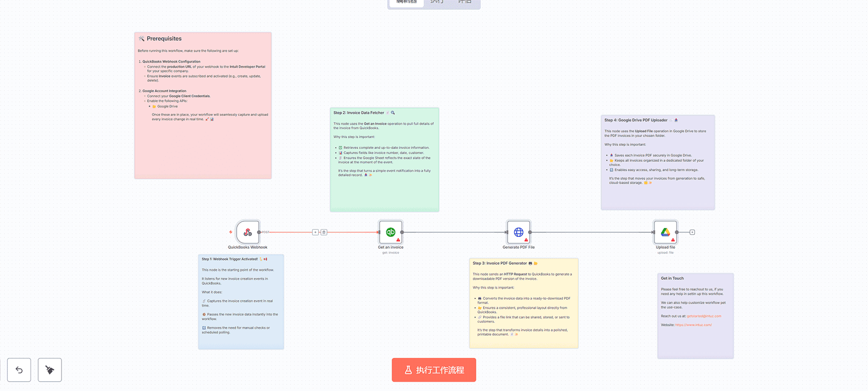868x391 pixels.
Task: Open the Get an invoice QuickBooks node
Action: tap(391, 232)
